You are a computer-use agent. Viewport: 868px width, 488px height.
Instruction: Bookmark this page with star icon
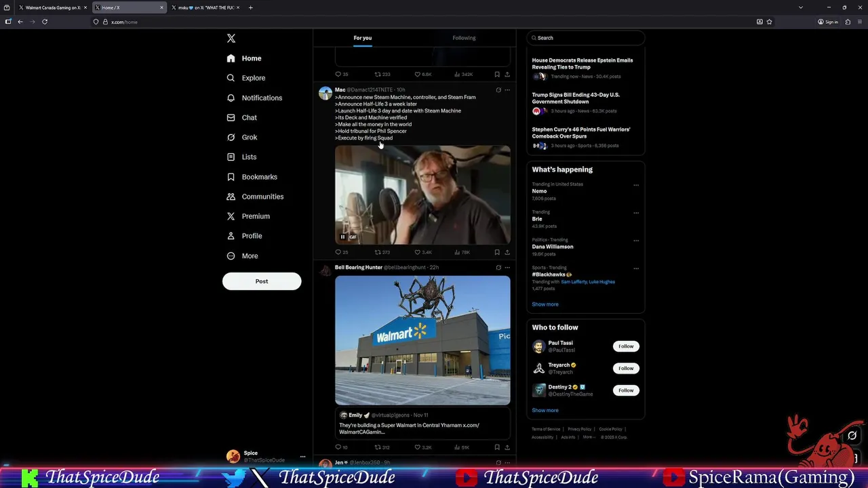[769, 22]
